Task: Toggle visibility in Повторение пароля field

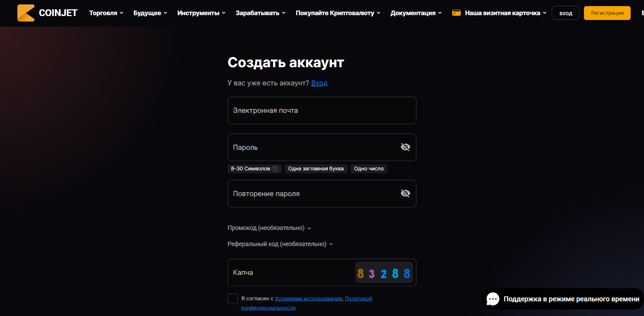Action: pyautogui.click(x=405, y=193)
